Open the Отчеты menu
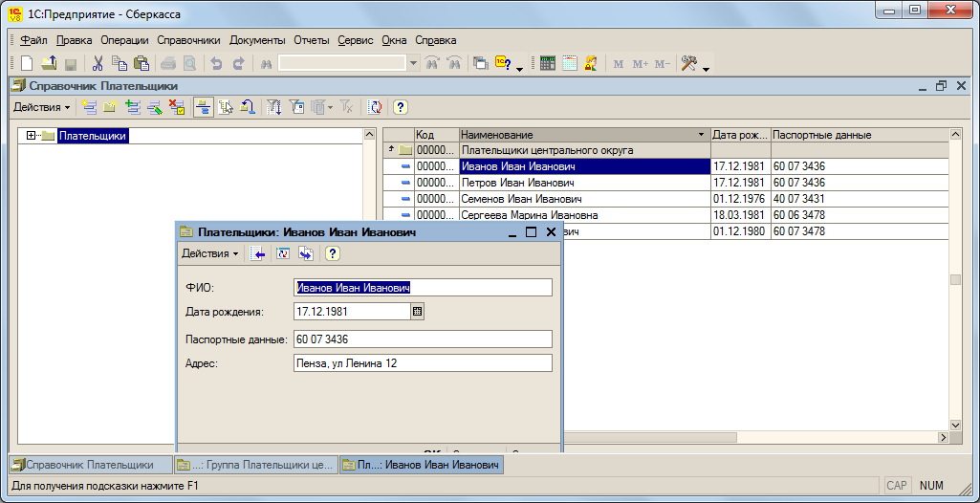The width and height of the screenshot is (980, 503). pyautogui.click(x=312, y=40)
